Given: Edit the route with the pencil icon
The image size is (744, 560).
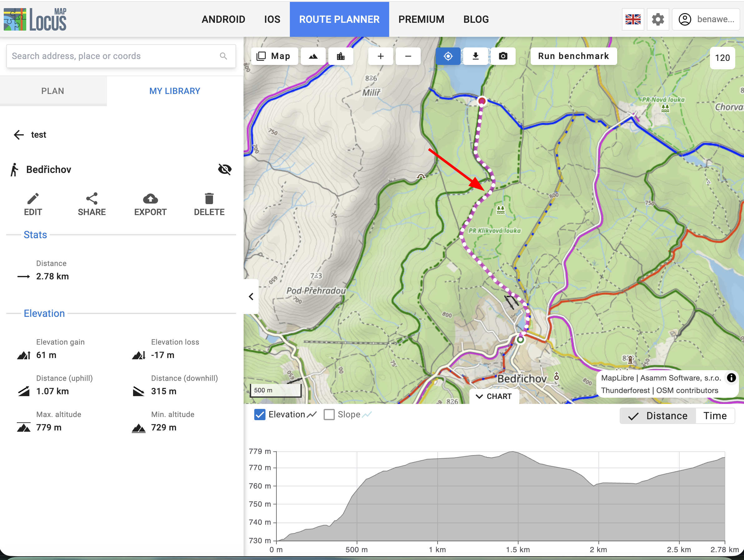Looking at the screenshot, I should pos(33,204).
